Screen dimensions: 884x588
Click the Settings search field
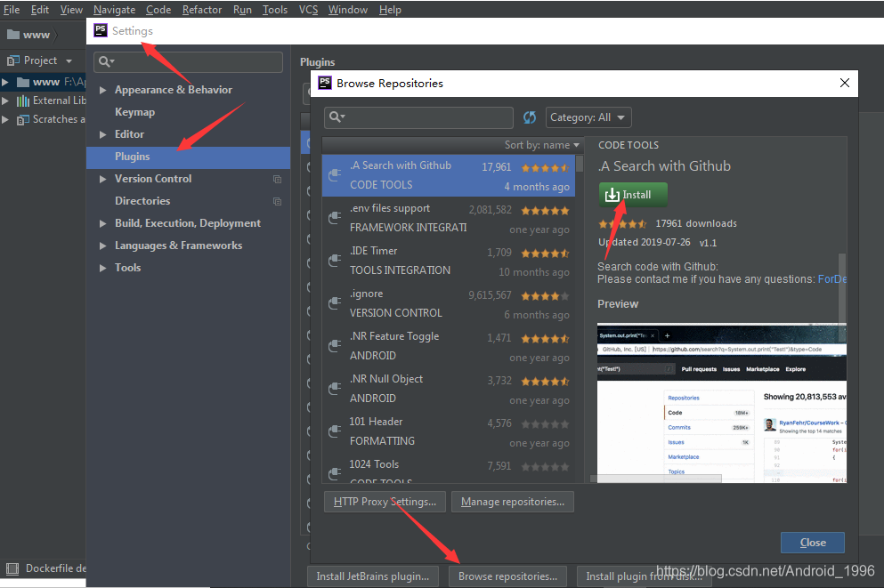pos(189,61)
